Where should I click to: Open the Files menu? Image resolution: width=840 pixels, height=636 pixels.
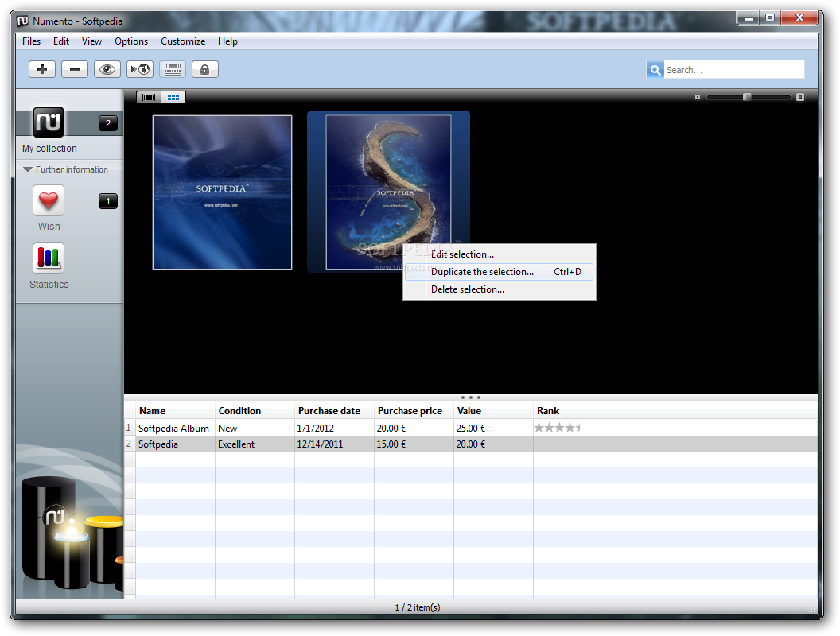tap(31, 41)
